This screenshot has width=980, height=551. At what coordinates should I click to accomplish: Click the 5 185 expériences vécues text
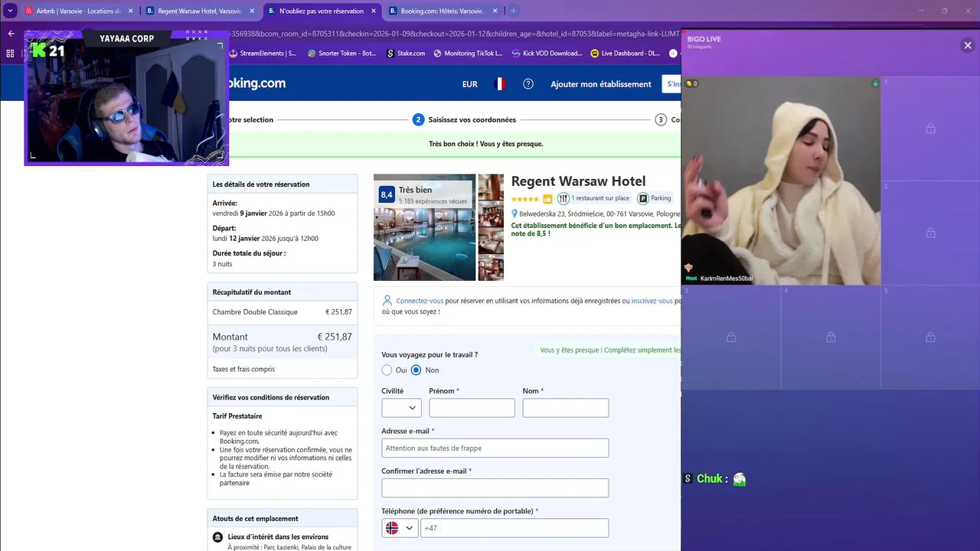433,201
